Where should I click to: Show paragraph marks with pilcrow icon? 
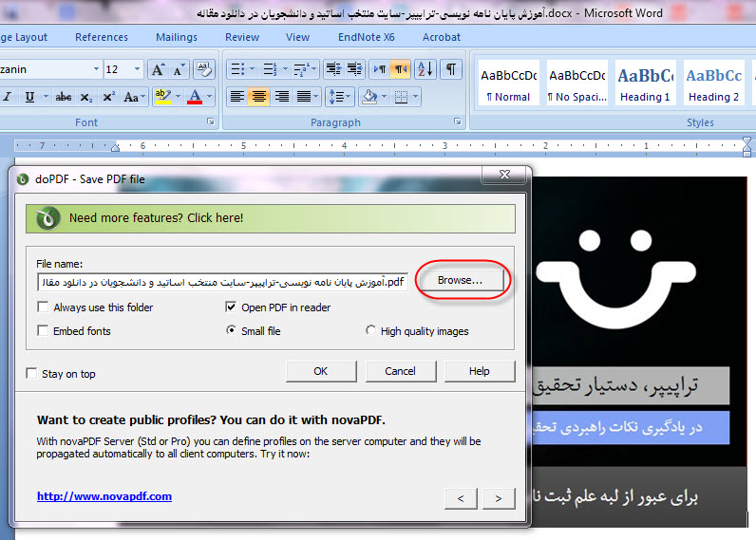[x=451, y=69]
